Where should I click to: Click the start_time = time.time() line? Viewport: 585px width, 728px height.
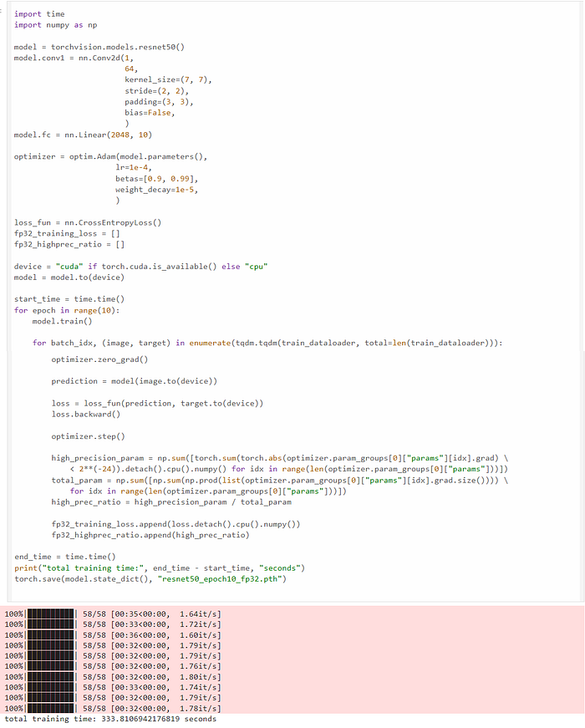click(x=69, y=299)
